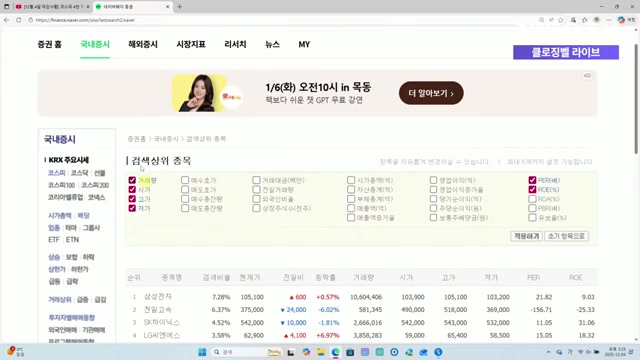The width and height of the screenshot is (640, 360).
Task: Open the task view icon on taskbar
Action: [x=291, y=352]
